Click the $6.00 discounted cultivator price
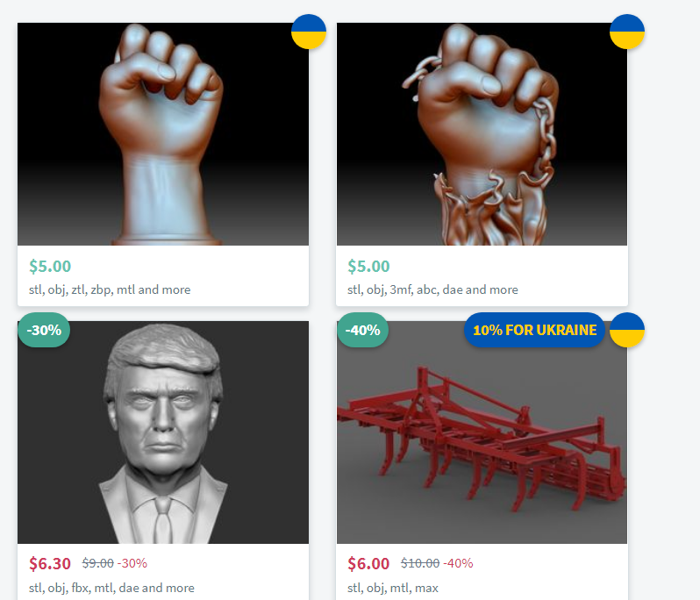 (x=368, y=563)
